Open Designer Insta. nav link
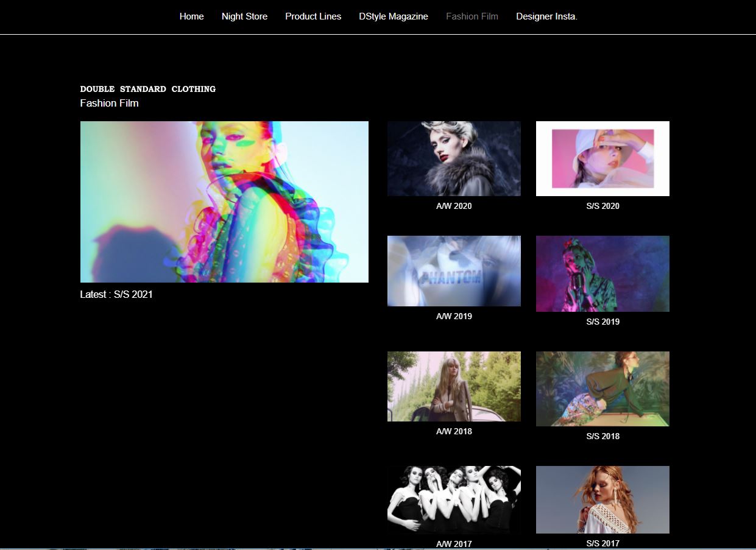Image resolution: width=756 pixels, height=550 pixels. pyautogui.click(x=546, y=16)
